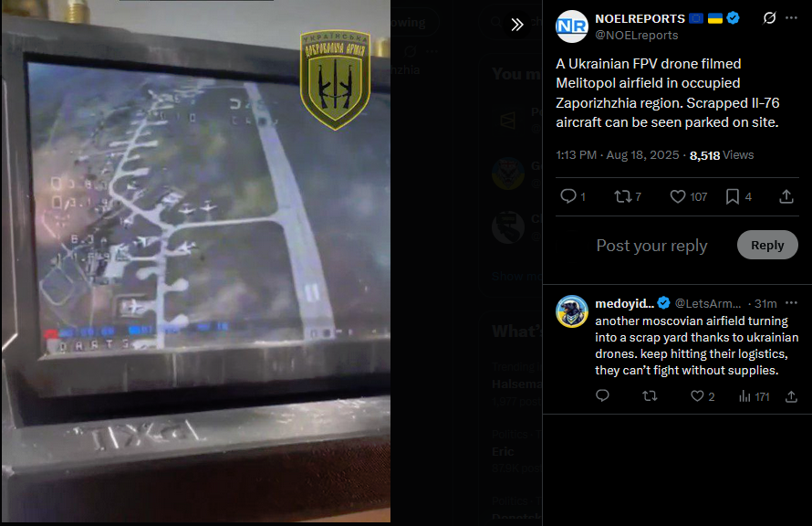This screenshot has width=812, height=526.
Task: Share the NOELREPORTS post via upload icon
Action: (786, 196)
